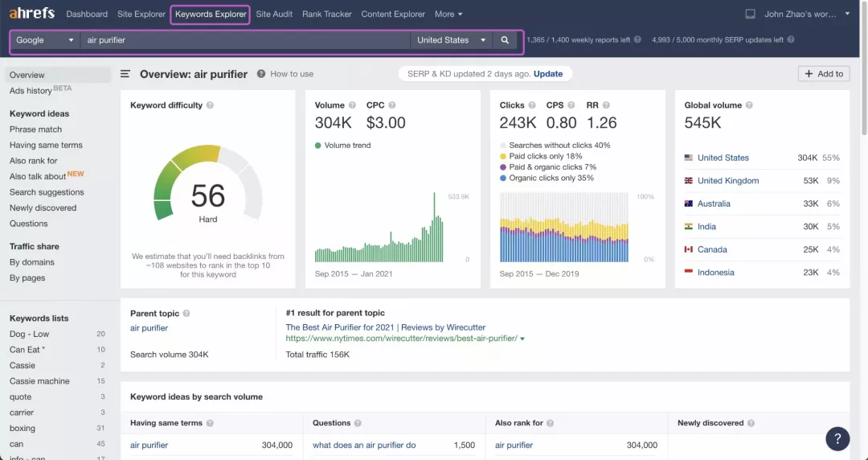
Task: Open Traffic share By domains
Action: (x=31, y=262)
